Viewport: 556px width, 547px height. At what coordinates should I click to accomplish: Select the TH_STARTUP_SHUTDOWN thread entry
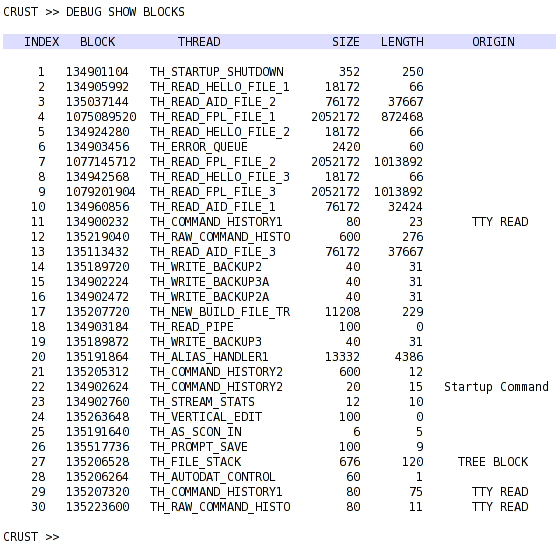[216, 72]
